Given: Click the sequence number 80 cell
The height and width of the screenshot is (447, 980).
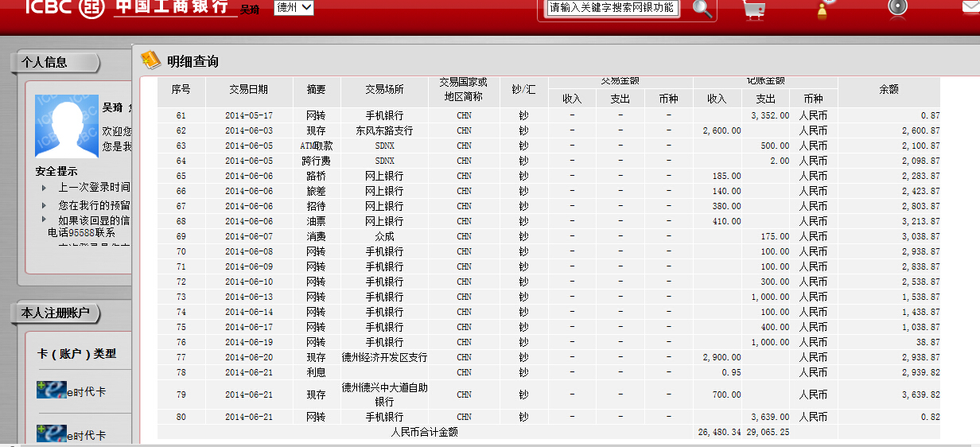Looking at the screenshot, I should pos(181,417).
